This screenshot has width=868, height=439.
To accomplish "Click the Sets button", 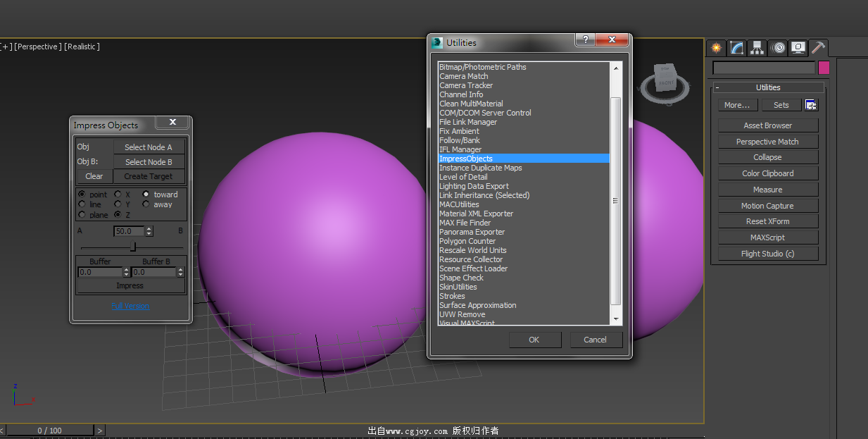I will point(781,105).
